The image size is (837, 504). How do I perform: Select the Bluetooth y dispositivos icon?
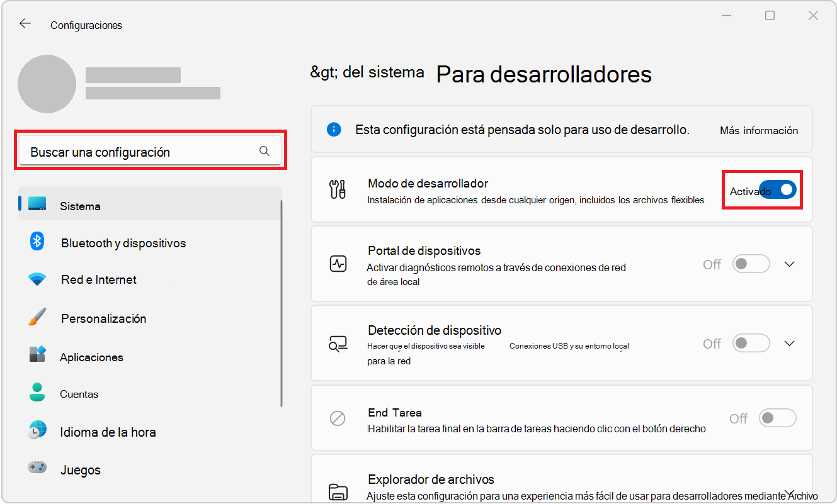pyautogui.click(x=37, y=242)
